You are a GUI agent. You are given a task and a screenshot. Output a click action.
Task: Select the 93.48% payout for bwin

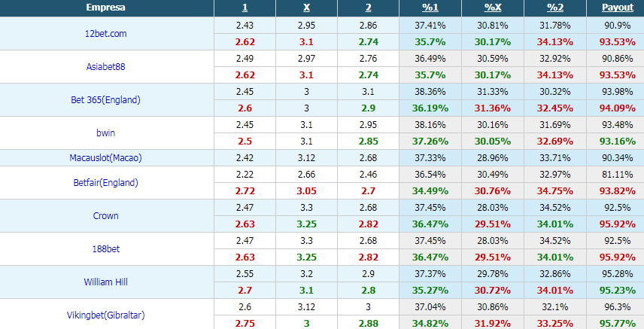point(618,125)
